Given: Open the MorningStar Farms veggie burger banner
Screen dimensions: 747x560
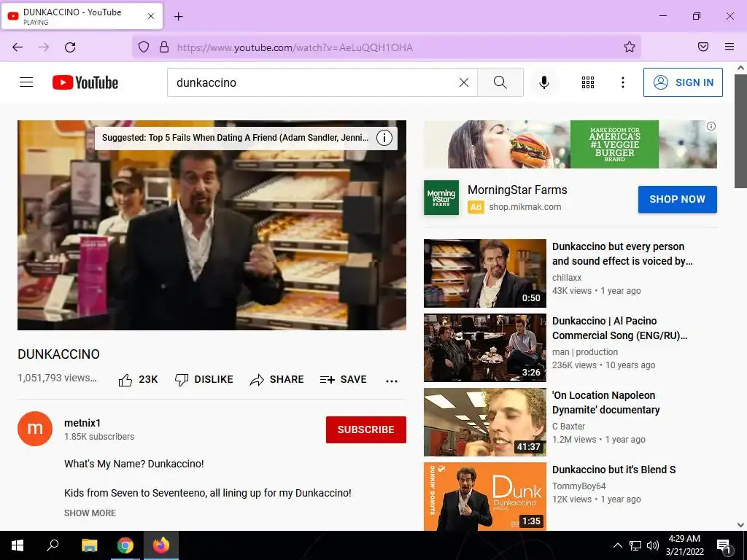Looking at the screenshot, I should pyautogui.click(x=570, y=144).
